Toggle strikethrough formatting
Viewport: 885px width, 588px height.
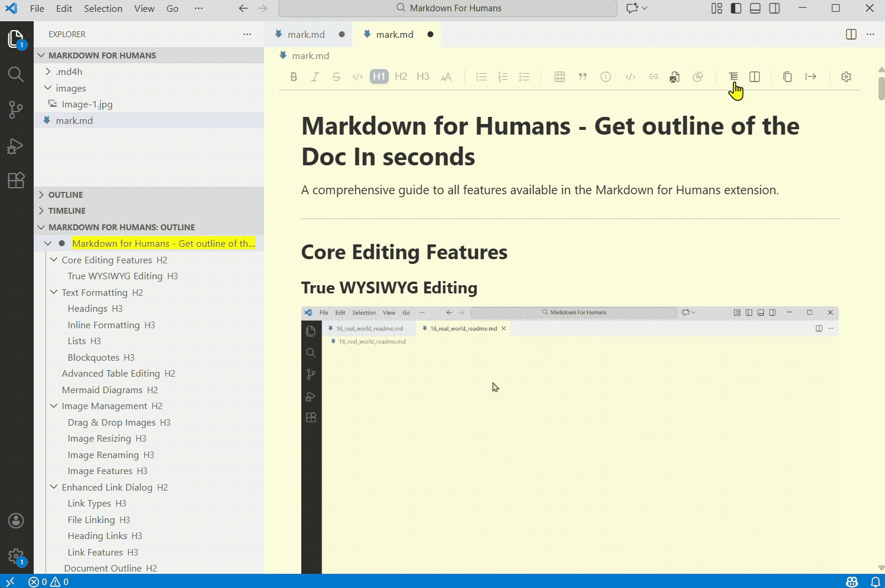coord(336,76)
